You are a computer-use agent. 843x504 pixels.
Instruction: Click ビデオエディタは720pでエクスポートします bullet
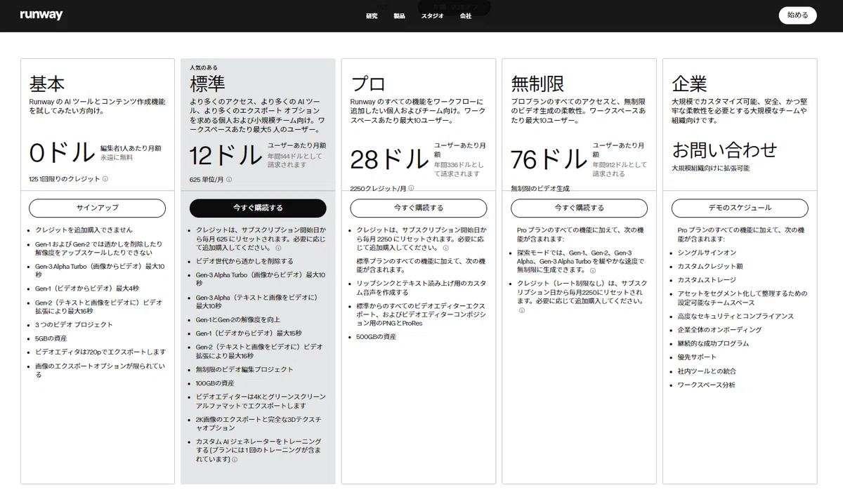tap(100, 352)
